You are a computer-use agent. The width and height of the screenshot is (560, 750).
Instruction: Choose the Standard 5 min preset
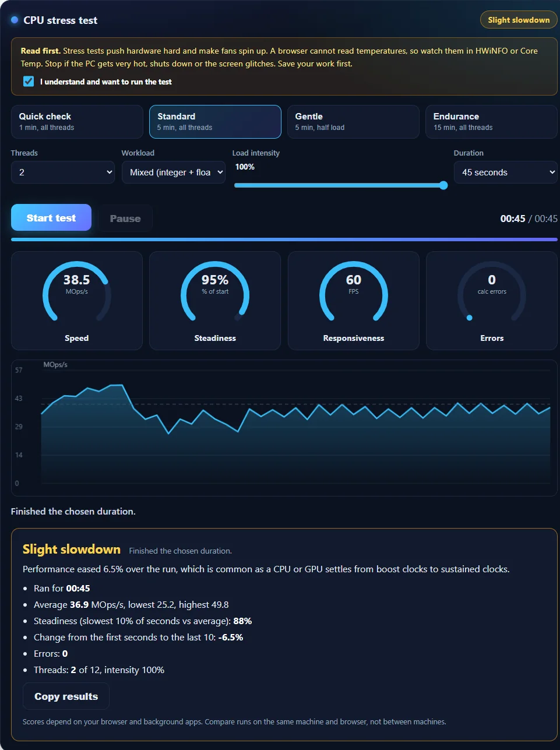tap(215, 122)
